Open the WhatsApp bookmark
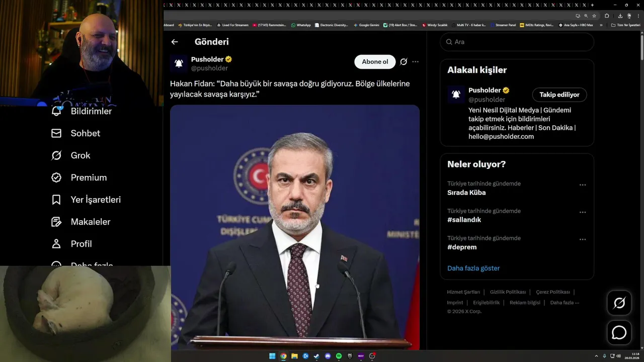 (x=301, y=25)
